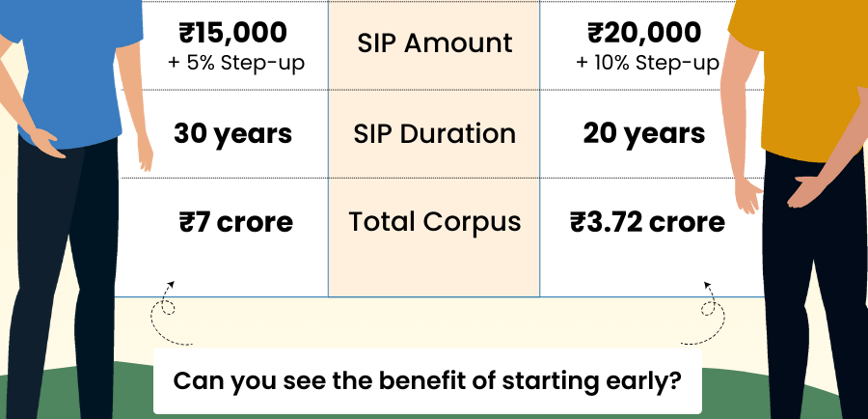
Task: Click the 30 years duration cell
Action: (233, 133)
